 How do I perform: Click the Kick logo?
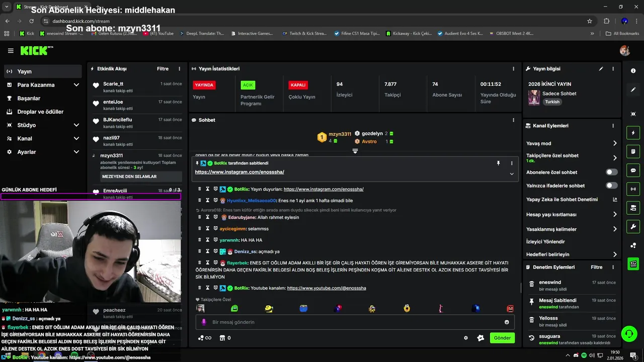(36, 51)
